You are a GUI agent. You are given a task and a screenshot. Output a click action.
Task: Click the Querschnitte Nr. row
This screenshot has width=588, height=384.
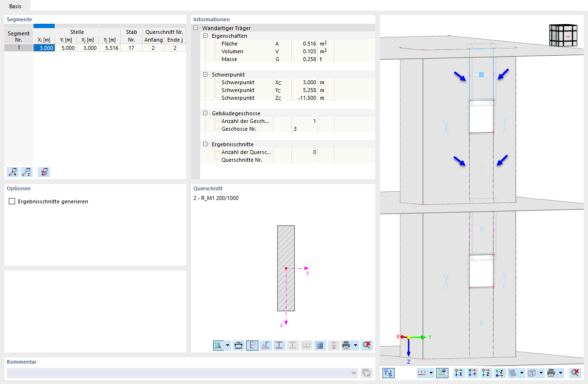click(x=287, y=160)
